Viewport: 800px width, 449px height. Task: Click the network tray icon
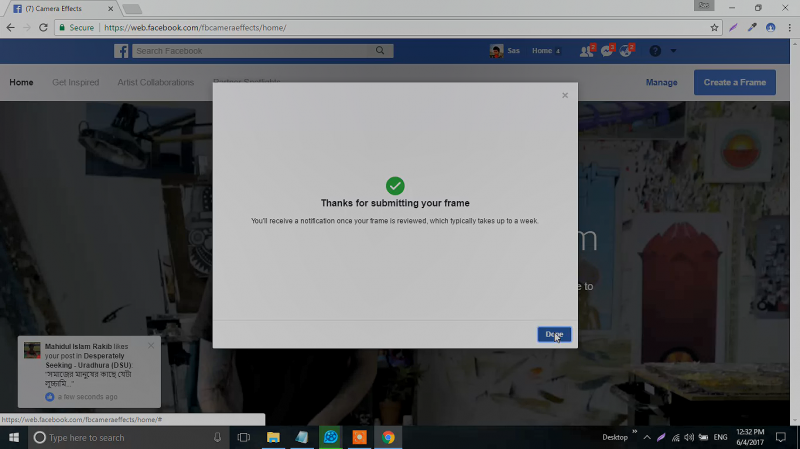pyautogui.click(x=676, y=438)
